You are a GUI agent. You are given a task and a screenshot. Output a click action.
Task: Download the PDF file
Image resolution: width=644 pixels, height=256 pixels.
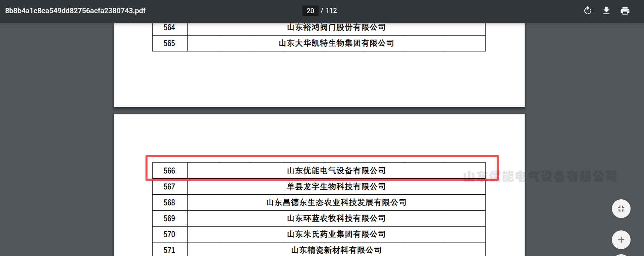(606, 11)
